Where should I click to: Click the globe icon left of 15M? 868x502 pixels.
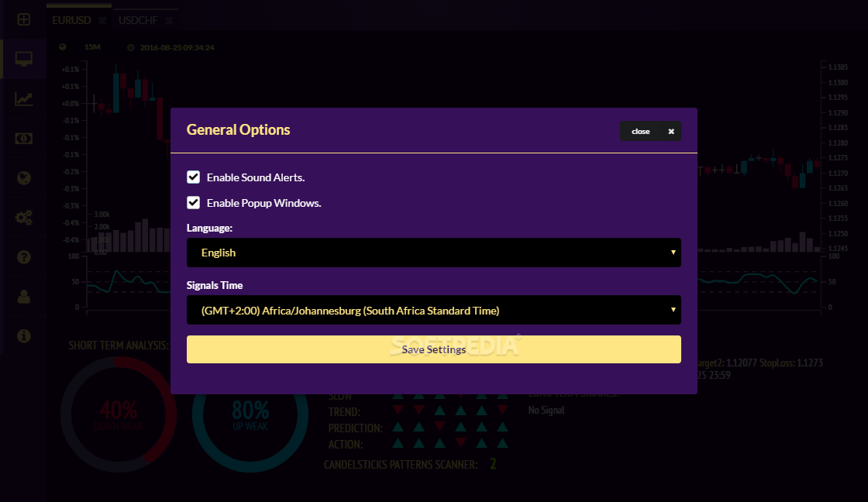[x=63, y=47]
